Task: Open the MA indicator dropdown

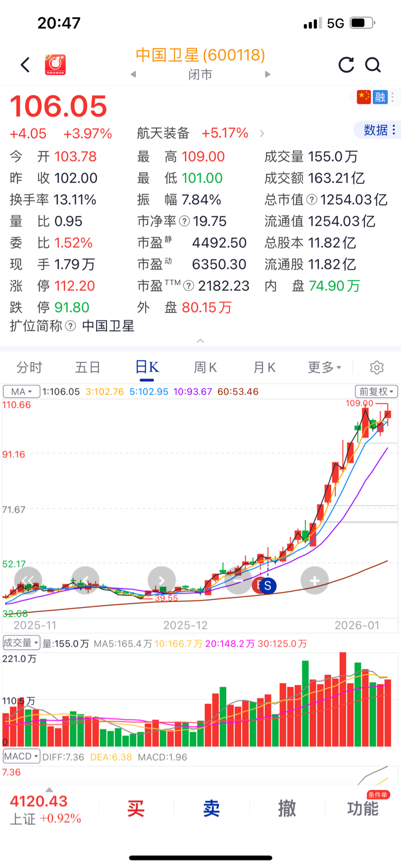Action: click(21, 391)
